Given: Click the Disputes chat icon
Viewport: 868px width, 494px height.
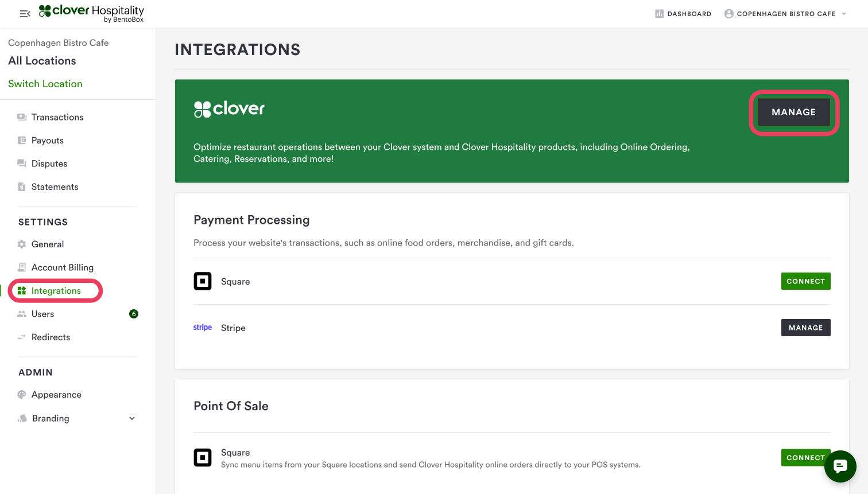Looking at the screenshot, I should tap(22, 164).
